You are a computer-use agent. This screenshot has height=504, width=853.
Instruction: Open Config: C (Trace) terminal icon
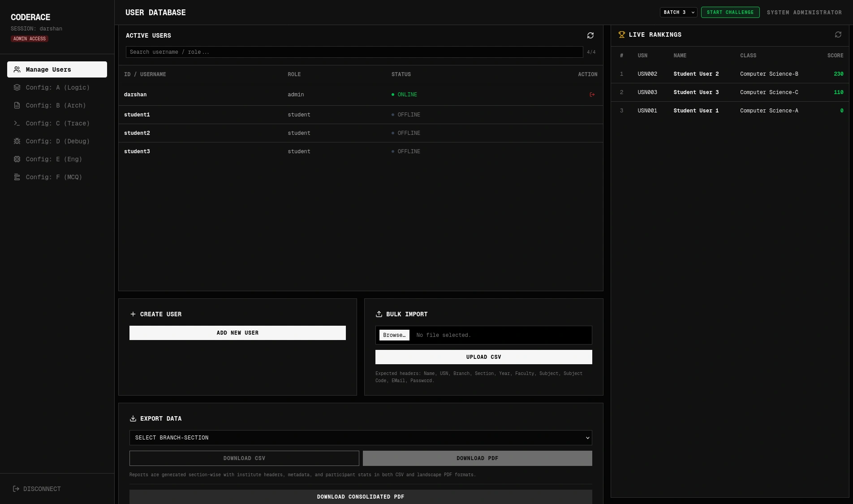click(17, 123)
